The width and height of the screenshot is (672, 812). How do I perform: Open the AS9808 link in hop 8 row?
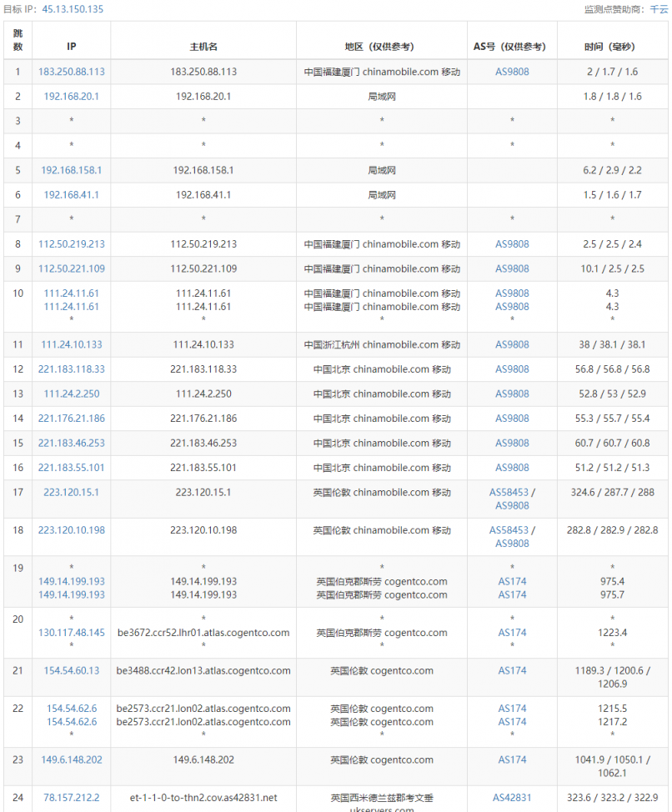pyautogui.click(x=512, y=244)
